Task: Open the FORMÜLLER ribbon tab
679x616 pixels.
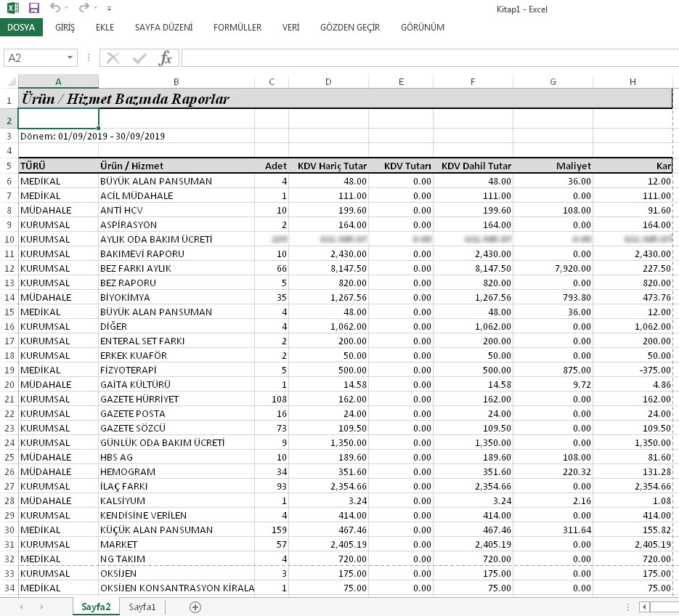Action: click(237, 28)
